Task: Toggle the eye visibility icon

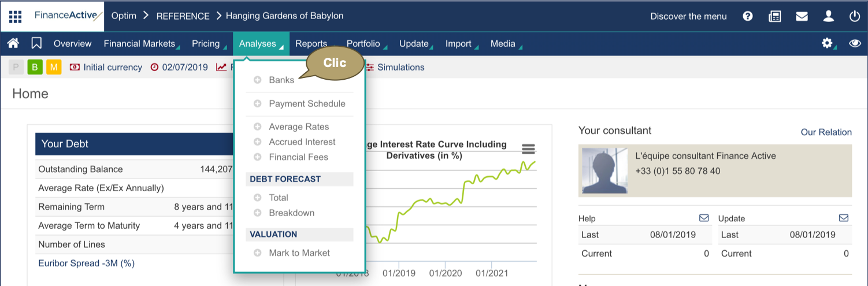Action: [855, 43]
